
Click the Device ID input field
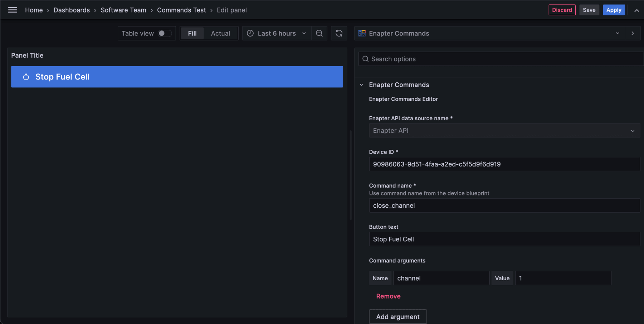[x=504, y=164]
